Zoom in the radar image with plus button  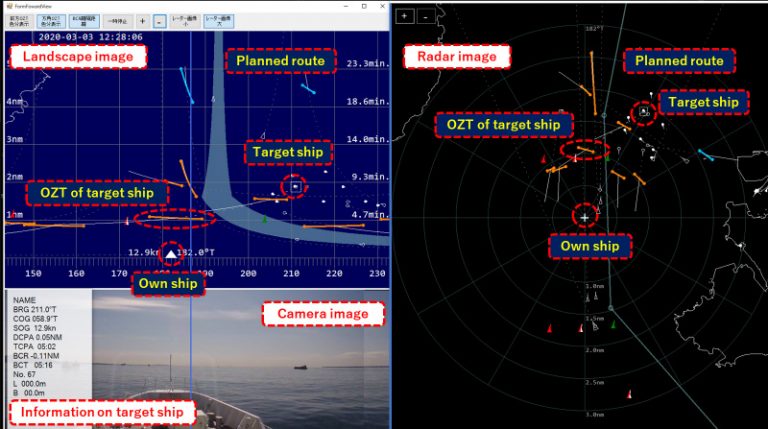point(404,16)
